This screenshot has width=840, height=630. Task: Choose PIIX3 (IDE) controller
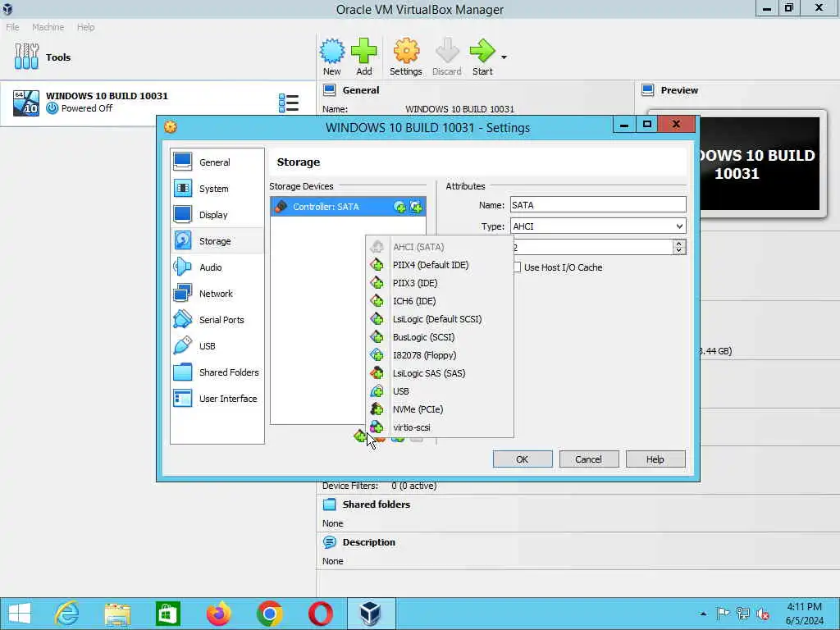coord(440,283)
